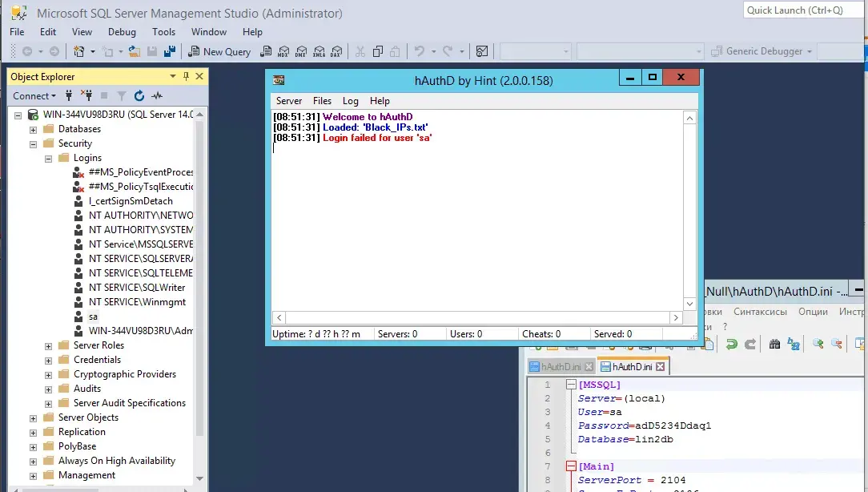This screenshot has height=492, width=868.
Task: Click the Filter funnel icon in Object Explorer
Action: click(122, 95)
